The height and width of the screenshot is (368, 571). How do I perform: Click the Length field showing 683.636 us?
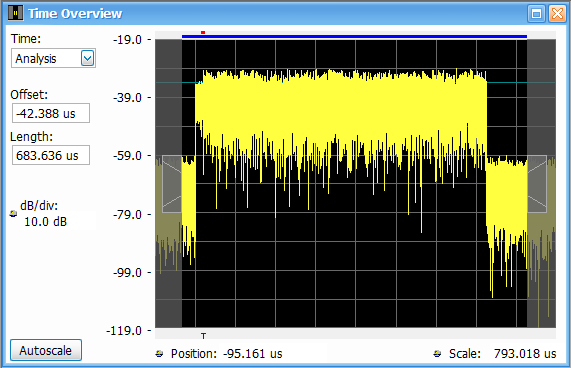coord(51,155)
